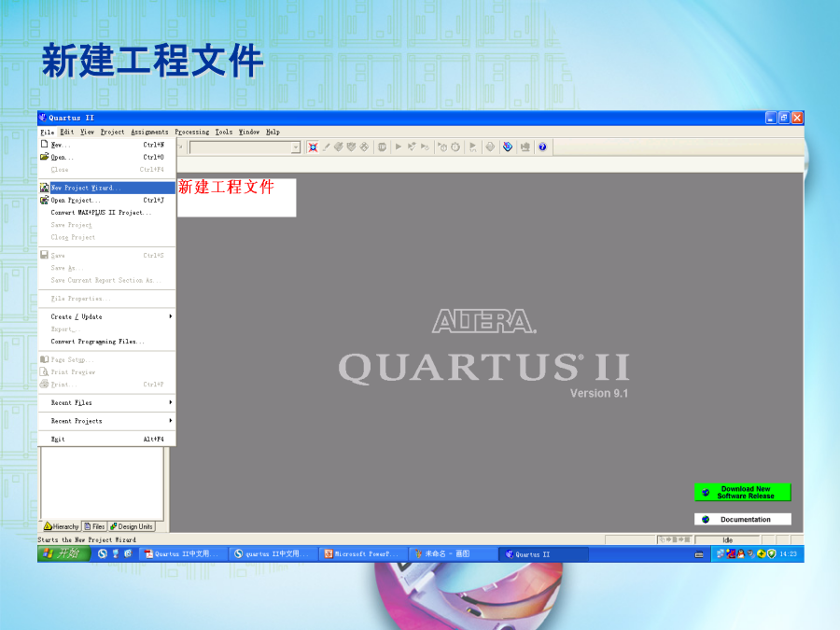
Task: Click the File Properties menu entry
Action: (x=107, y=299)
